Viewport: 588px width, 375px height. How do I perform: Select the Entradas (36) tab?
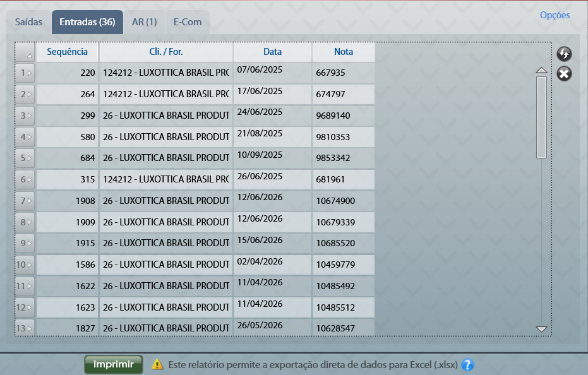87,22
